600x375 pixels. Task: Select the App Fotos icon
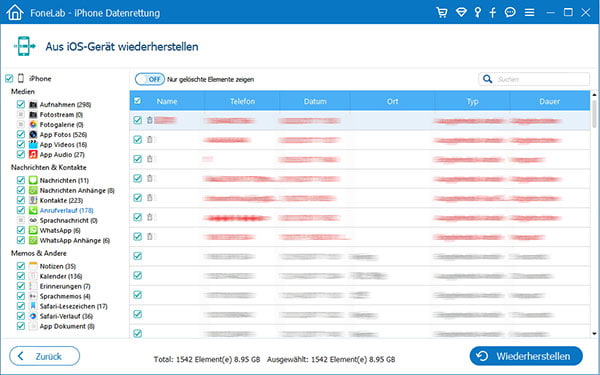(33, 134)
